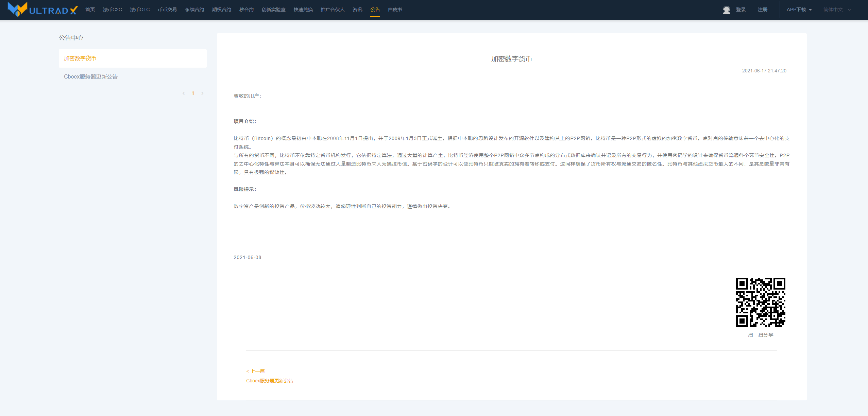Click the 注册 register link

(762, 10)
